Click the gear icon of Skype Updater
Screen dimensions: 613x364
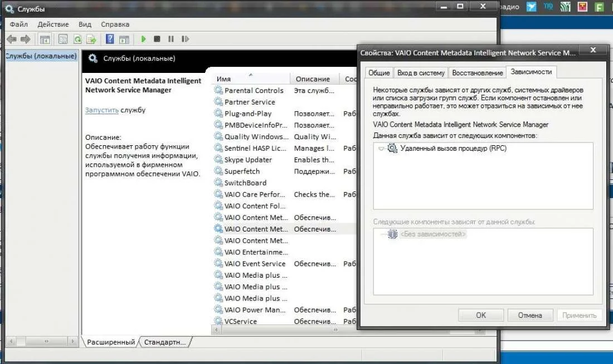218,159
